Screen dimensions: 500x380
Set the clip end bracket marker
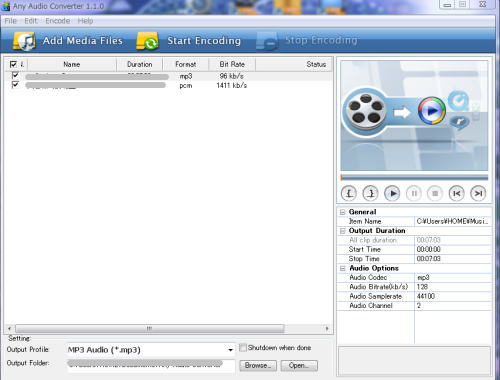pos(370,193)
